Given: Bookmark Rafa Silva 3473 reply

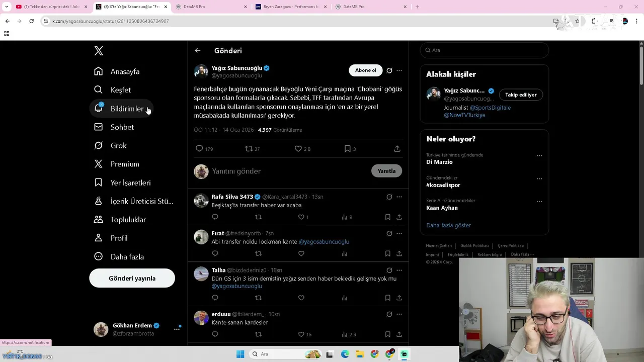Looking at the screenshot, I should pos(387,217).
